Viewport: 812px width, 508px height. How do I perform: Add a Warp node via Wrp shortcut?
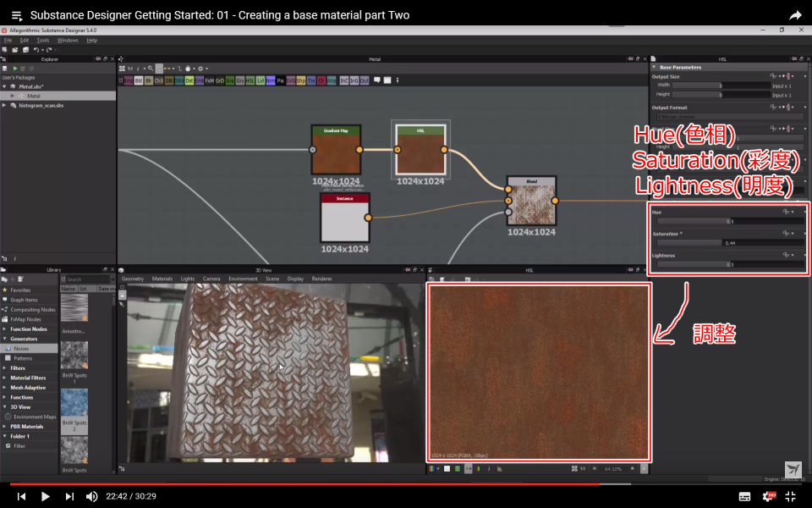(x=332, y=80)
